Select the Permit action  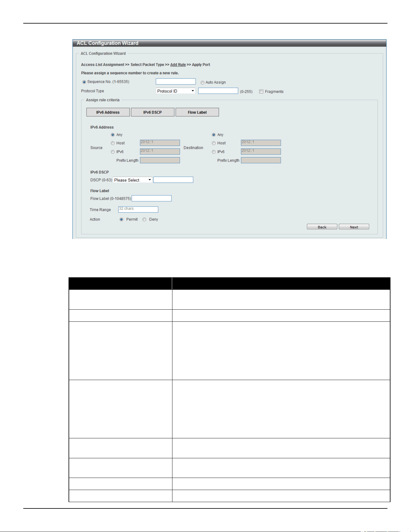pyautogui.click(x=121, y=220)
